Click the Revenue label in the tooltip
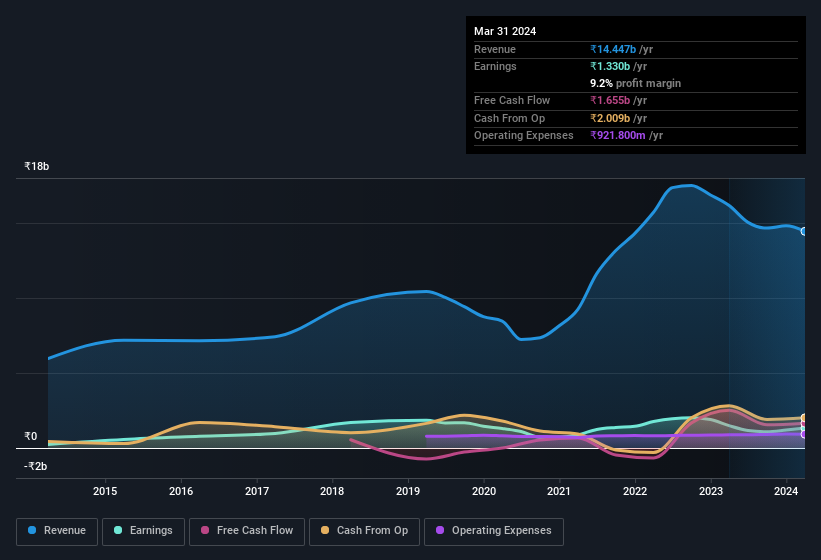821x560 pixels. coord(495,49)
